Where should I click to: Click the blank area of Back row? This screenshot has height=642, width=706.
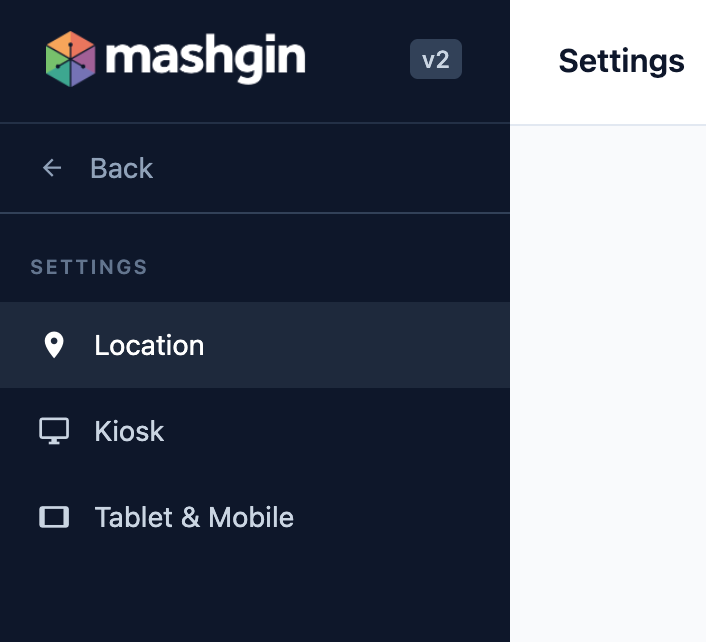coord(331,168)
